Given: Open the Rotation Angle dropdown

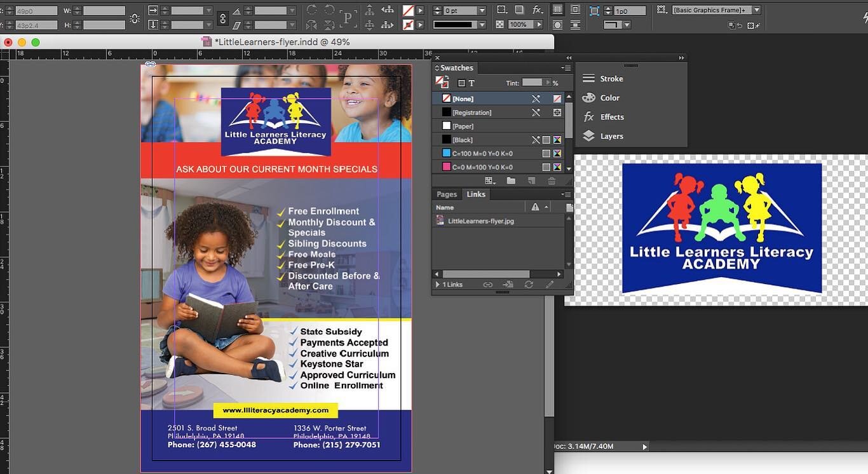Looking at the screenshot, I should (x=292, y=11).
